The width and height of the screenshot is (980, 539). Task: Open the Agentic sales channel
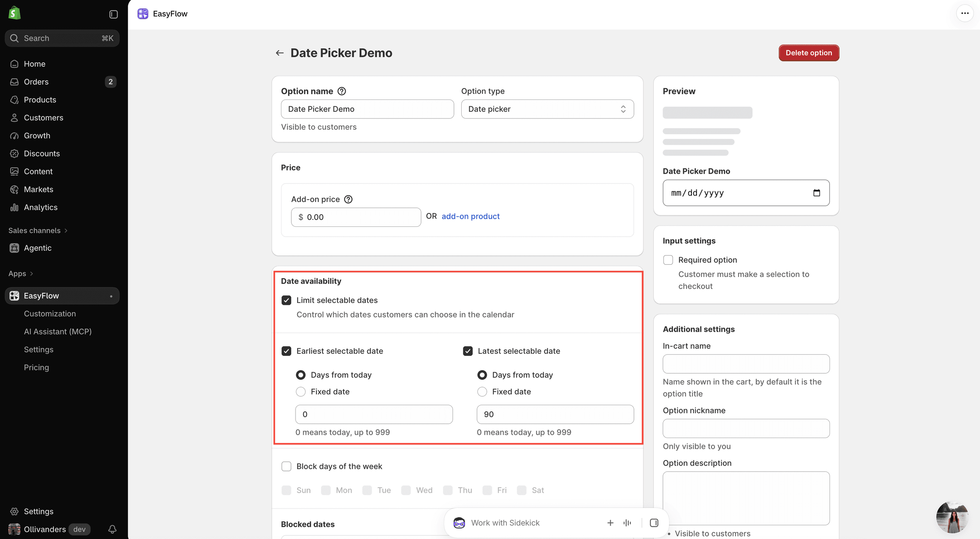(x=62, y=248)
